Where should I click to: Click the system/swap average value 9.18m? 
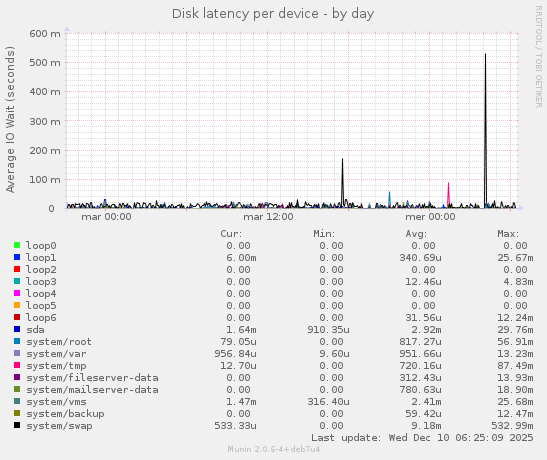pyautogui.click(x=426, y=425)
